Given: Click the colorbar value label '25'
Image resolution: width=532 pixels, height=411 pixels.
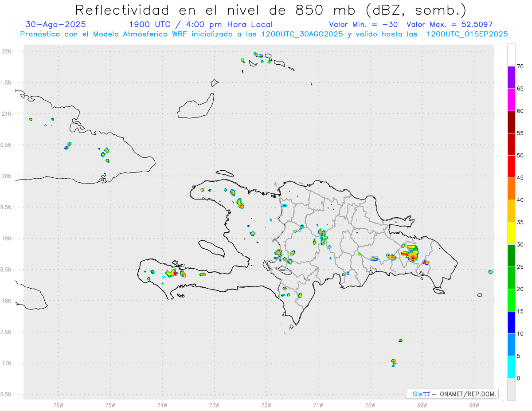Looking at the screenshot, I should click(x=520, y=267).
